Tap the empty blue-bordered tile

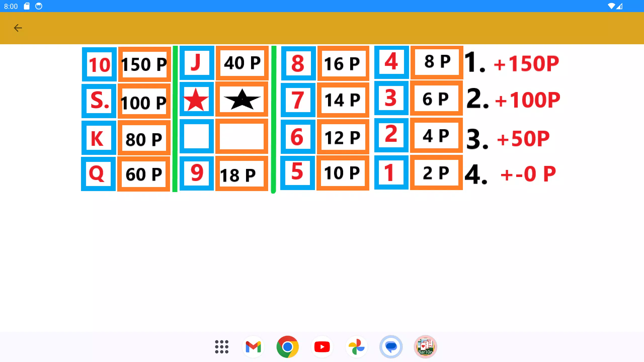pos(196,136)
